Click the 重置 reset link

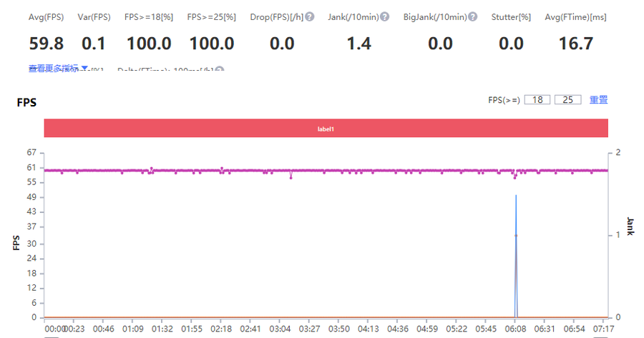598,100
